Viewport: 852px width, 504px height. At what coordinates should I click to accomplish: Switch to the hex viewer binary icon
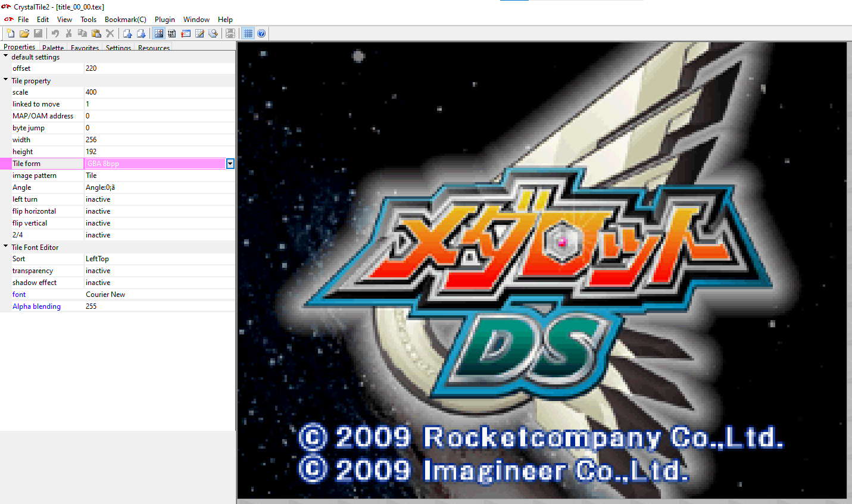tap(171, 33)
